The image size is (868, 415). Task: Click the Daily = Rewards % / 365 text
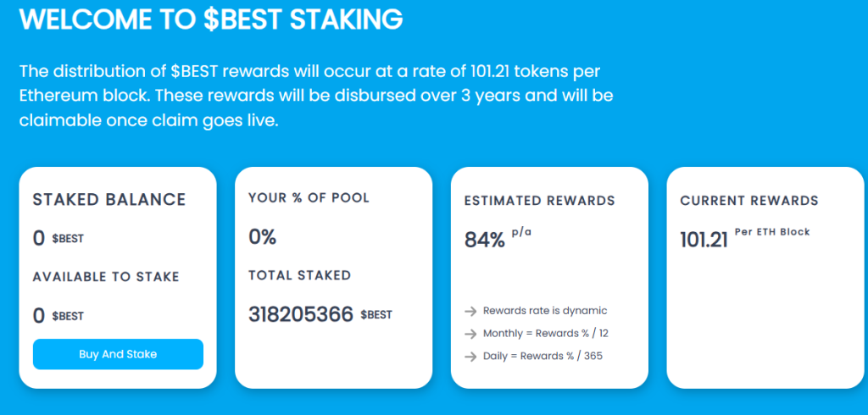542,357
